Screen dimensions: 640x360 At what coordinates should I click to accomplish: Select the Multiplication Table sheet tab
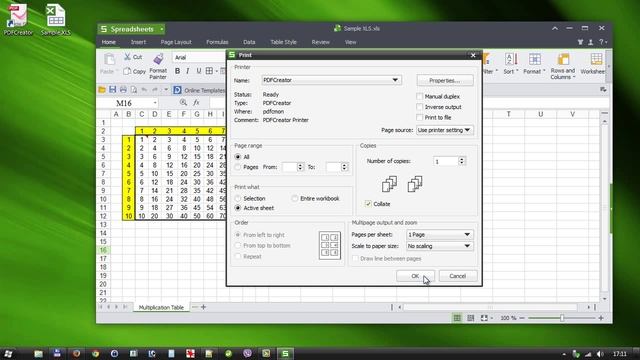coord(161,307)
